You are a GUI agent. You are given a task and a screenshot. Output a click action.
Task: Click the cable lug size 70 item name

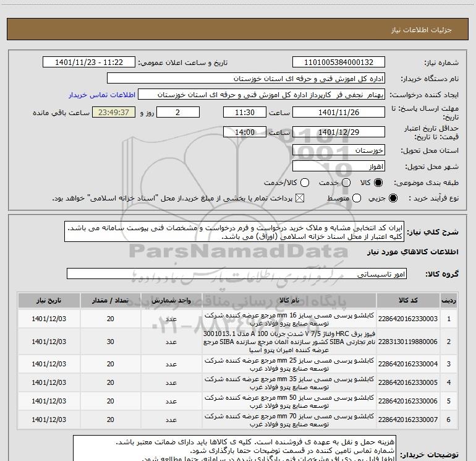(289, 420)
